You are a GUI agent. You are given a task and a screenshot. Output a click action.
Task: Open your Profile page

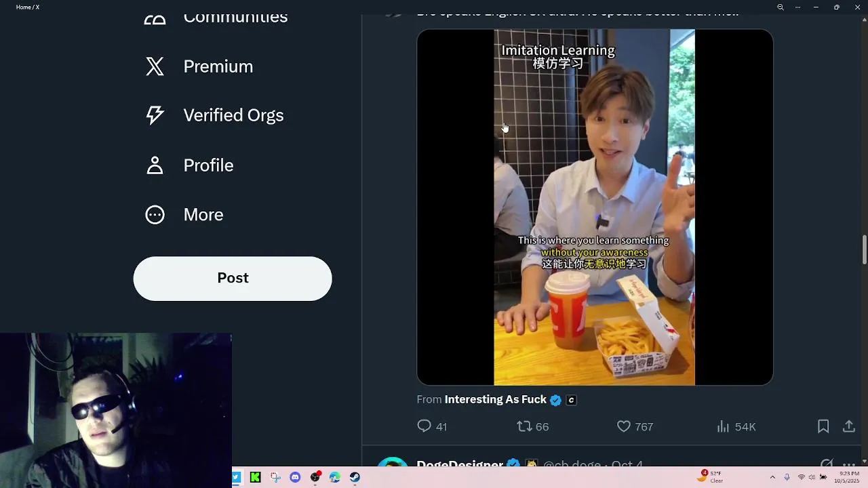point(208,165)
